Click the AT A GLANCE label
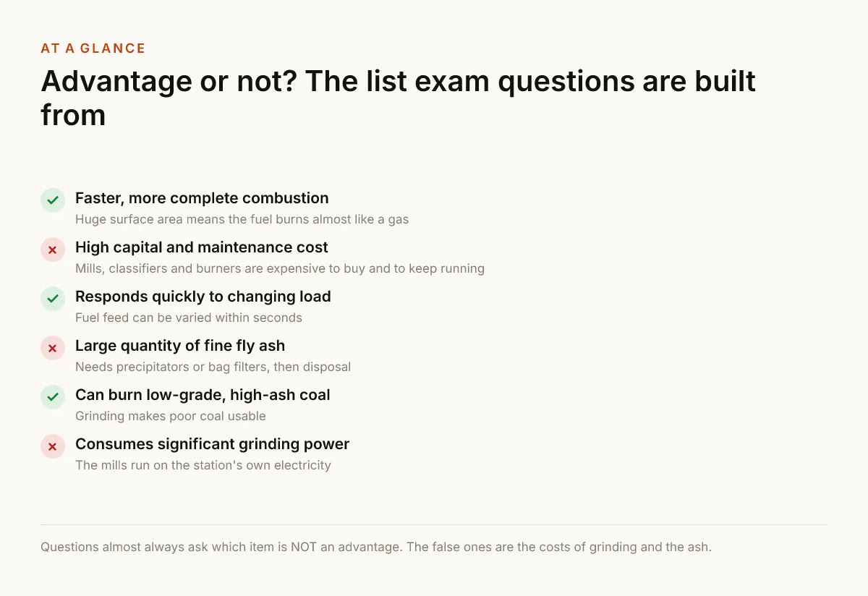 (x=93, y=48)
